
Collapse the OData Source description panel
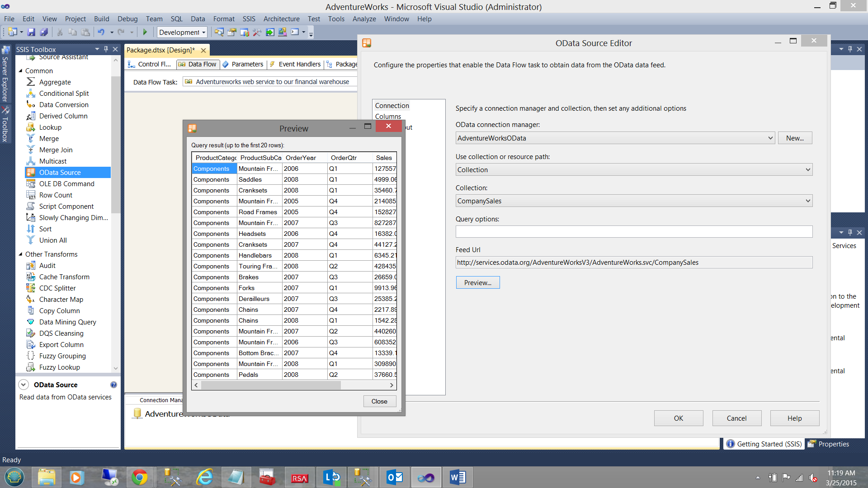(x=24, y=385)
